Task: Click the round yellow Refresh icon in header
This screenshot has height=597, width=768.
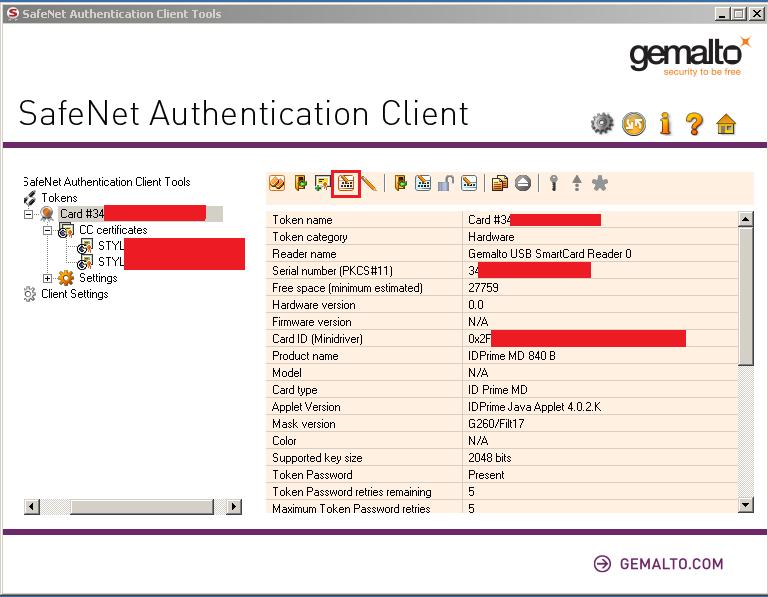Action: (x=634, y=123)
